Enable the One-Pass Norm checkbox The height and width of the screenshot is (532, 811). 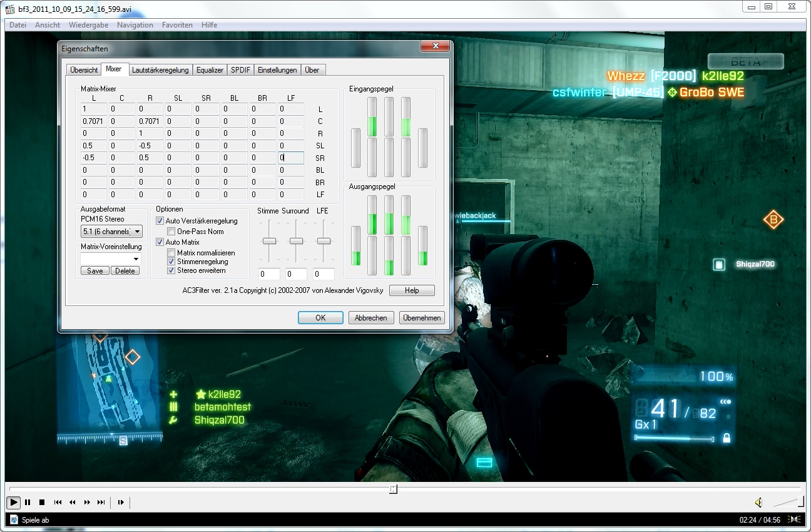[x=171, y=232]
